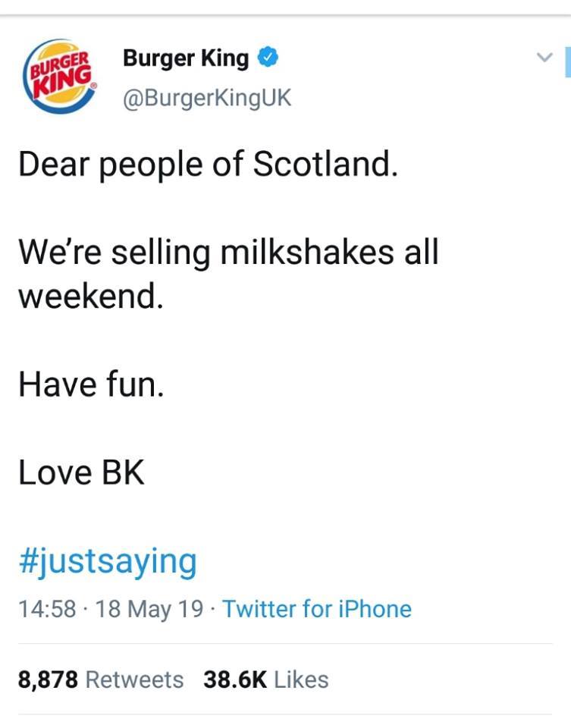Click the Love BK sign-off text
The image size is (571, 728).
(81, 473)
